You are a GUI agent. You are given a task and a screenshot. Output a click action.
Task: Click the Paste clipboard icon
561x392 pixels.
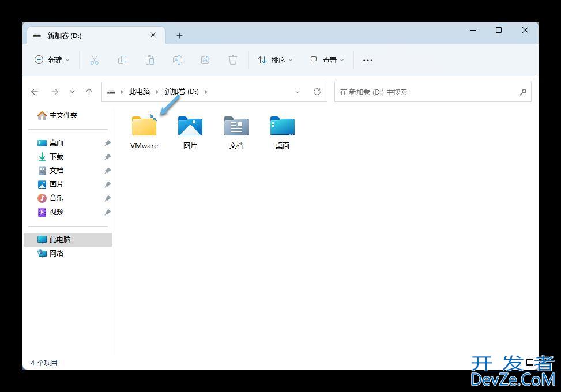click(149, 60)
